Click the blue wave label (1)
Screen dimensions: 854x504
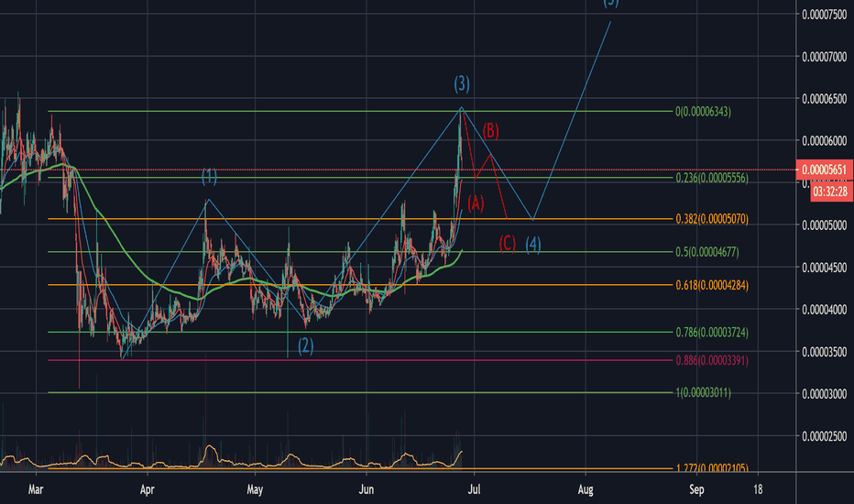pyautogui.click(x=209, y=177)
